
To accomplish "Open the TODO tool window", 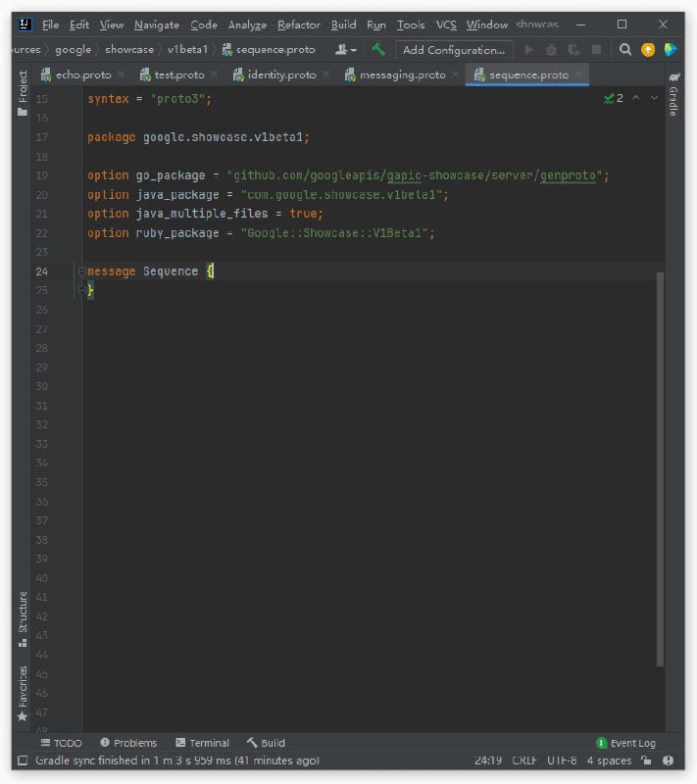I will (x=62, y=743).
